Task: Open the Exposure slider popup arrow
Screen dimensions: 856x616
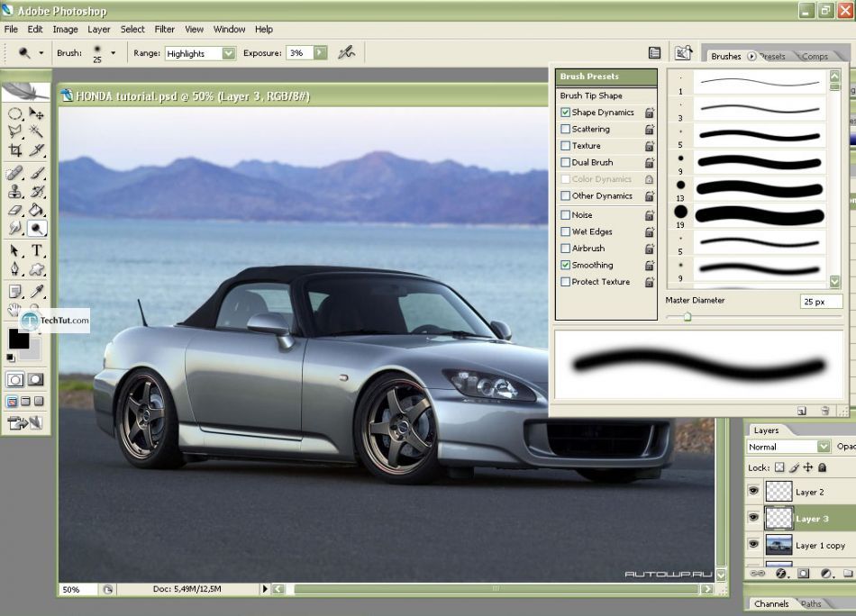Action: pos(320,53)
